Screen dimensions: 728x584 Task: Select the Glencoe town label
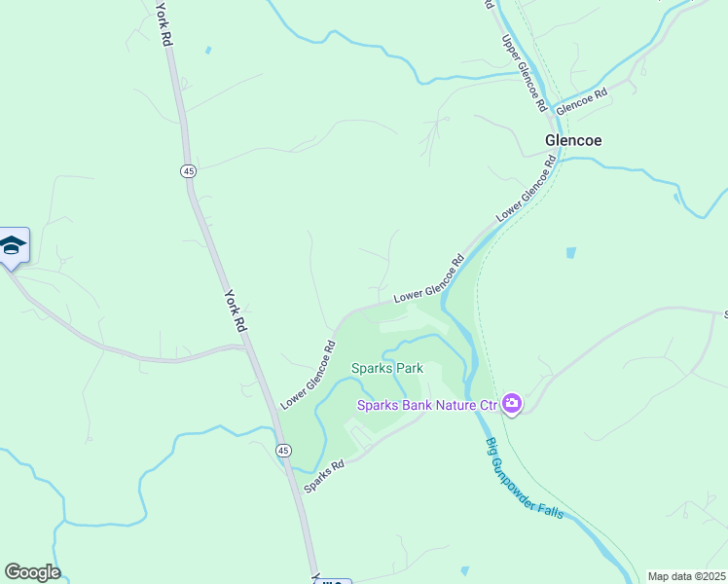click(573, 140)
